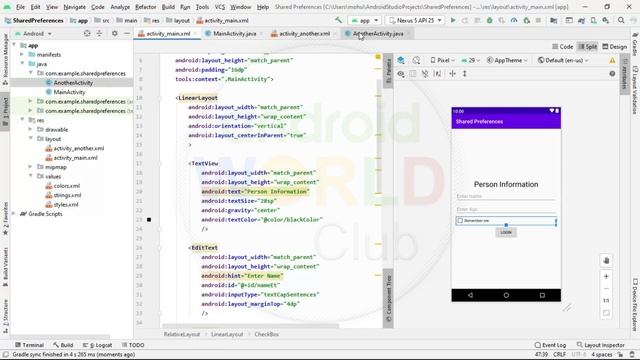
Task: Switch to the activity_another.xml tab
Action: 304,33
